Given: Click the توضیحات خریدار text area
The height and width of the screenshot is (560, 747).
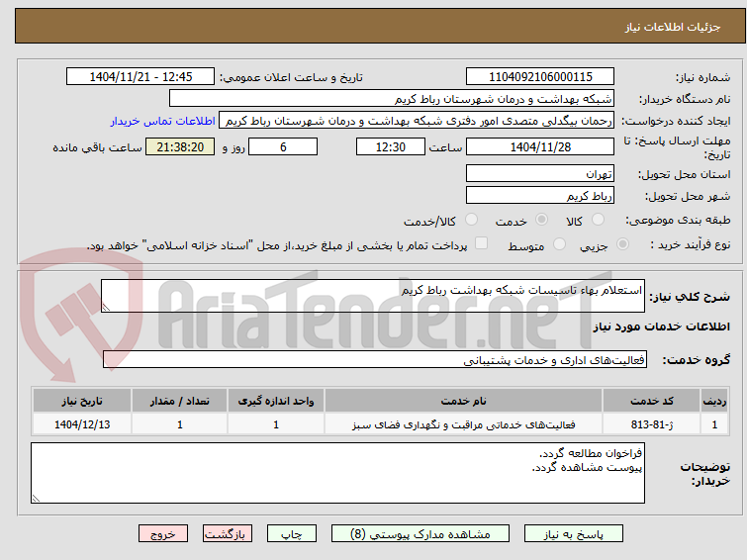Looking at the screenshot, I should coord(337,473).
